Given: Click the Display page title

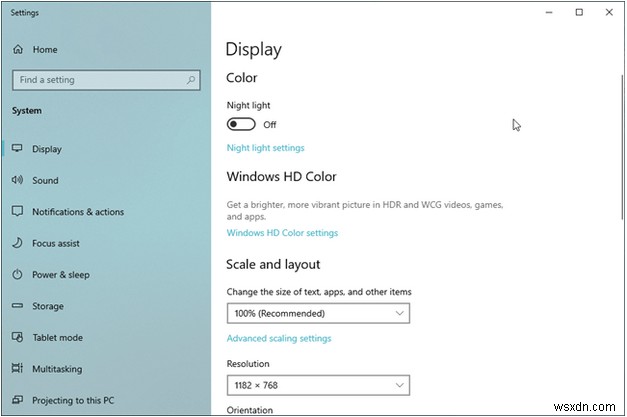Looking at the screenshot, I should click(x=254, y=50).
